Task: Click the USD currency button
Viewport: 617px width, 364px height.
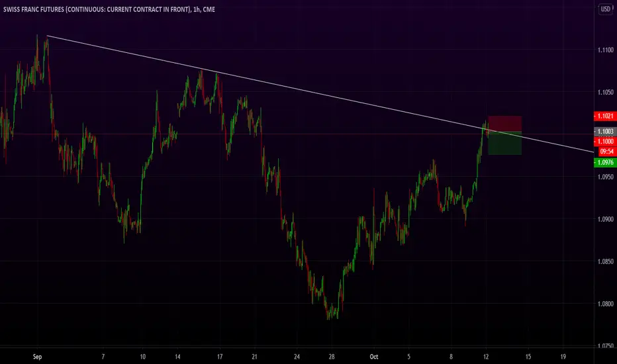Action: pos(606,9)
